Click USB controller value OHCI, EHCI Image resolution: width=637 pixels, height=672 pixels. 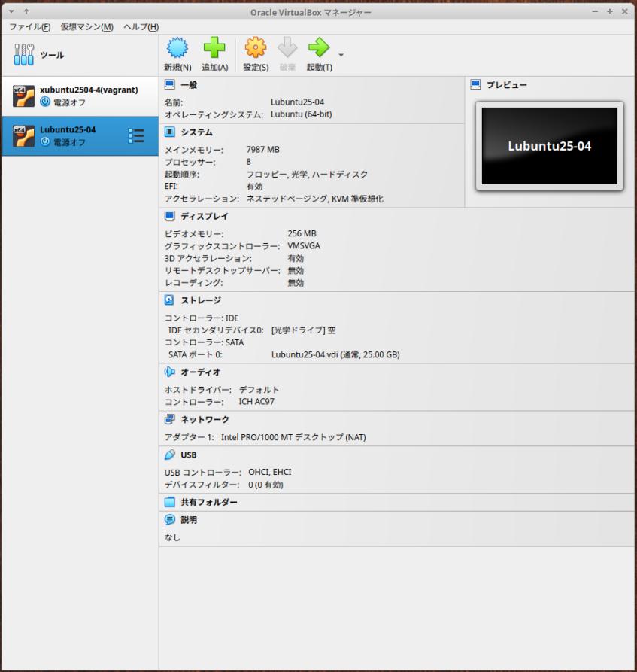(269, 472)
